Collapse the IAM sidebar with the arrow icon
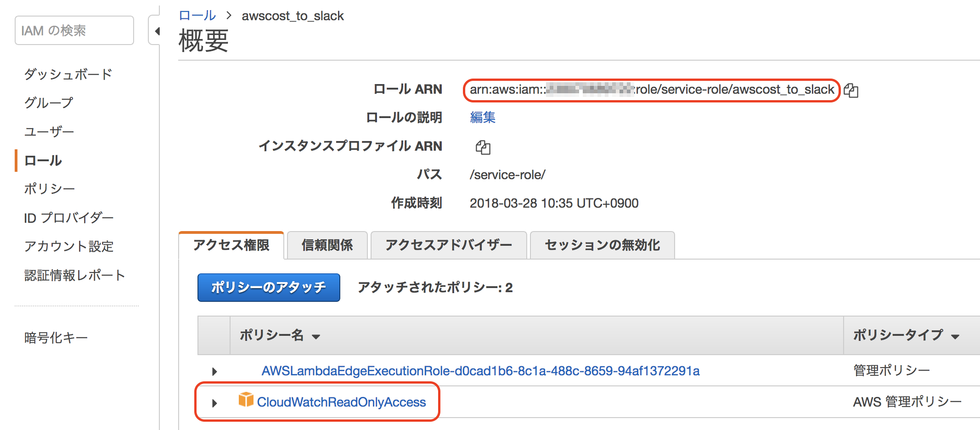980x430 pixels. (x=157, y=31)
